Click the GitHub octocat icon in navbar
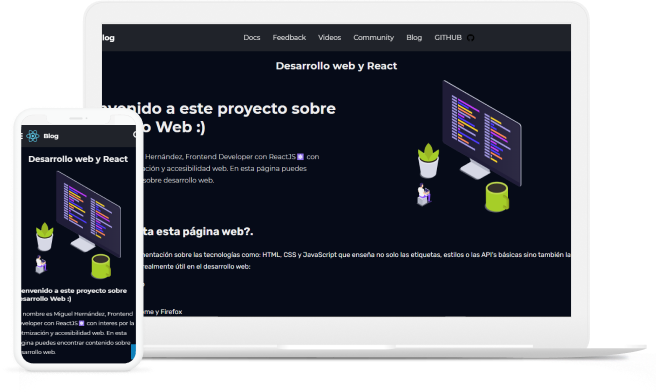The image size is (656, 392). (x=471, y=38)
